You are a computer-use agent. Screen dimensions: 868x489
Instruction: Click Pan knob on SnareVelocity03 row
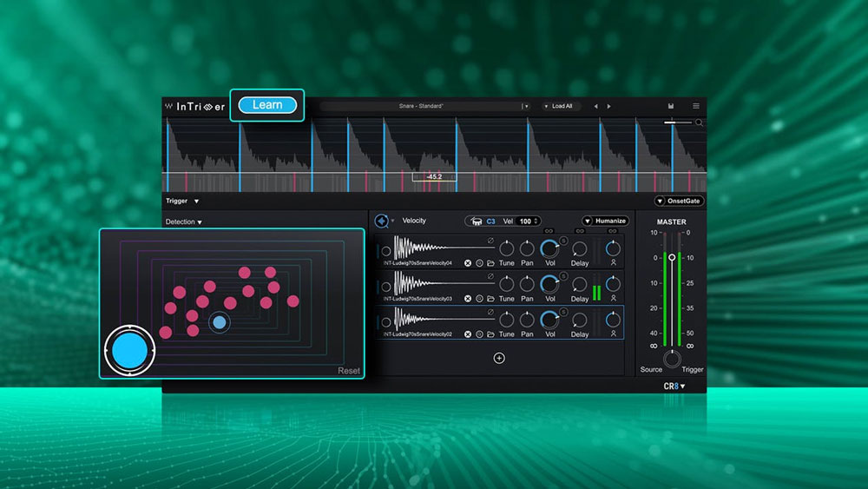[x=527, y=284]
